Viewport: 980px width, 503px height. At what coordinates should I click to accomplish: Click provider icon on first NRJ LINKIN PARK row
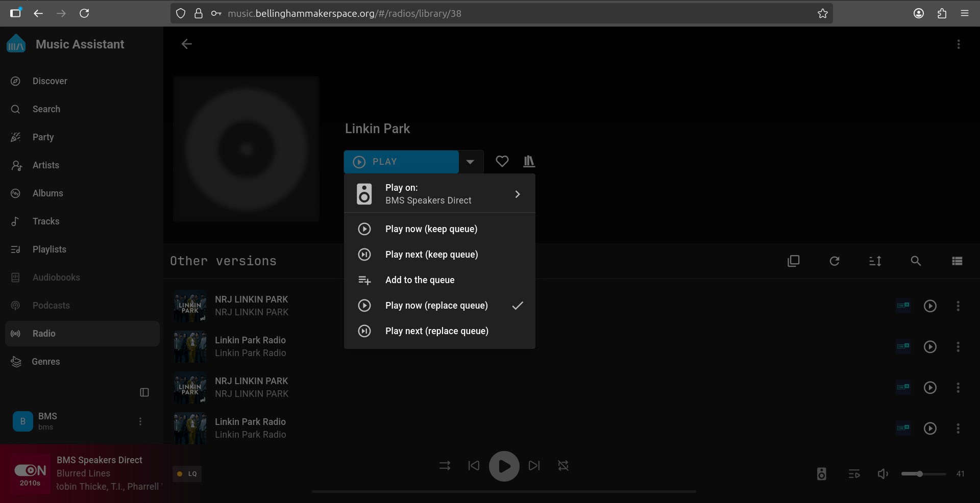tap(903, 306)
